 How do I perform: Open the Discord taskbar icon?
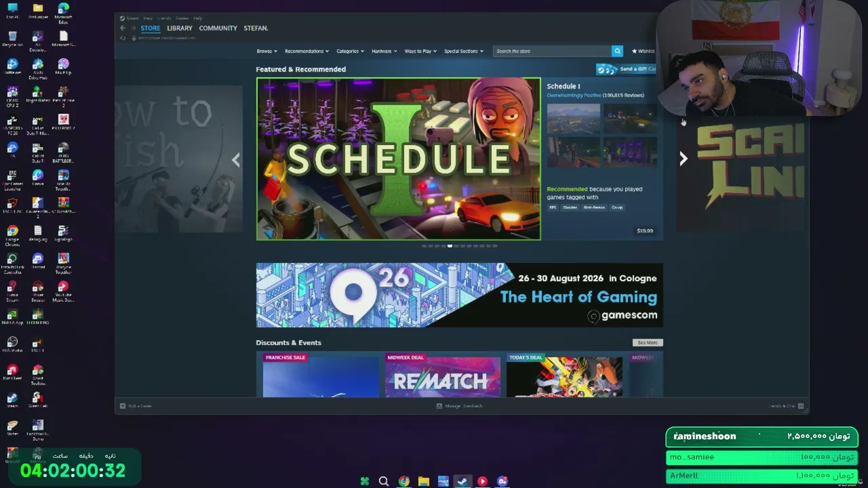(502, 481)
